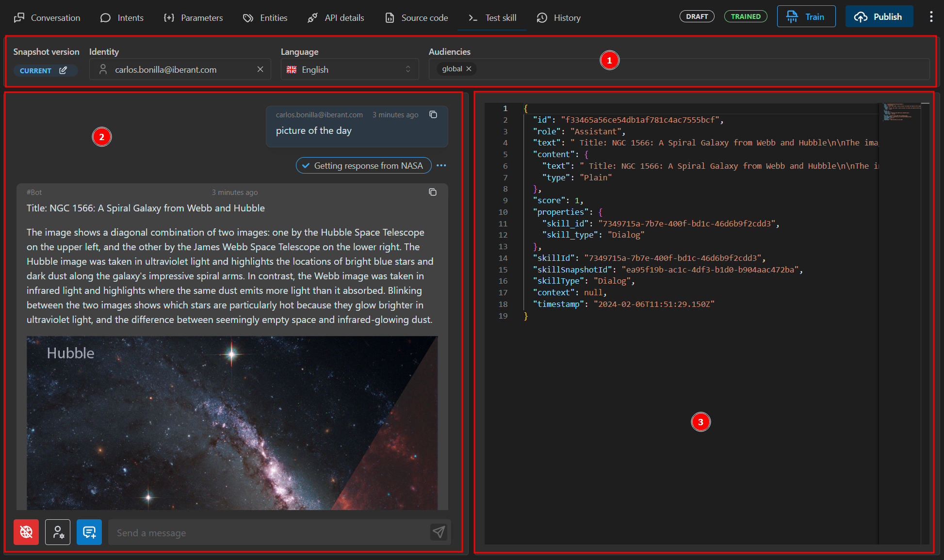Click the "score": 1 line in JSON
944x560 pixels.
(558, 200)
